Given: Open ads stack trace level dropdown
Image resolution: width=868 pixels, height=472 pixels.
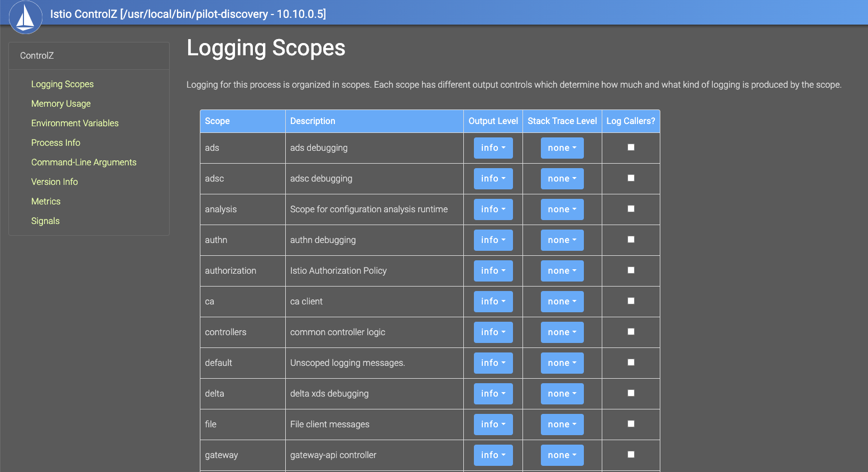Looking at the screenshot, I should [x=562, y=148].
